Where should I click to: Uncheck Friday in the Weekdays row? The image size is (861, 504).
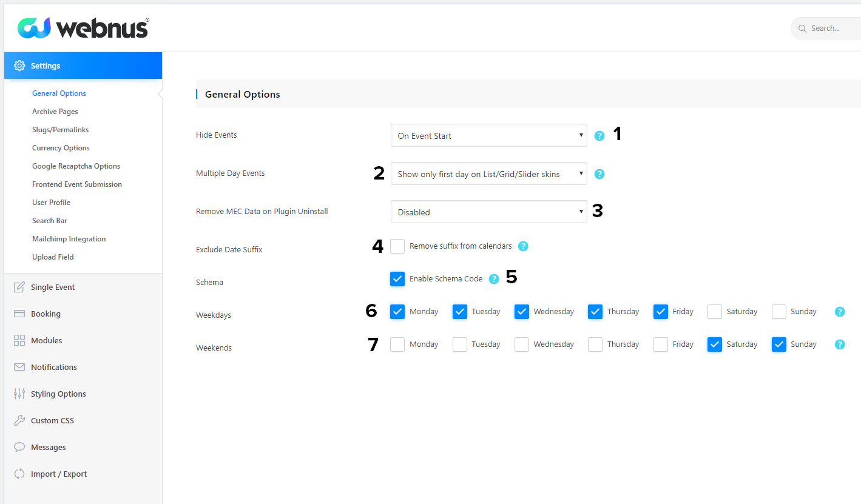tap(661, 312)
